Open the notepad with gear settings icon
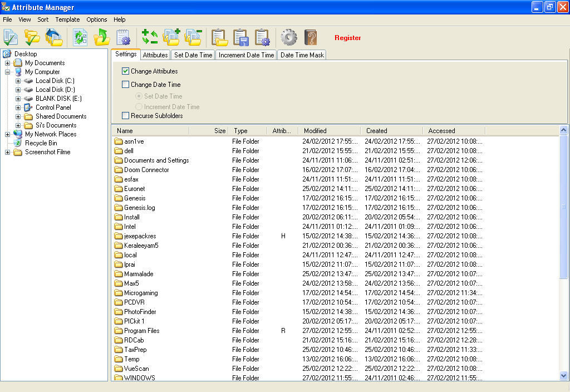 tap(123, 37)
